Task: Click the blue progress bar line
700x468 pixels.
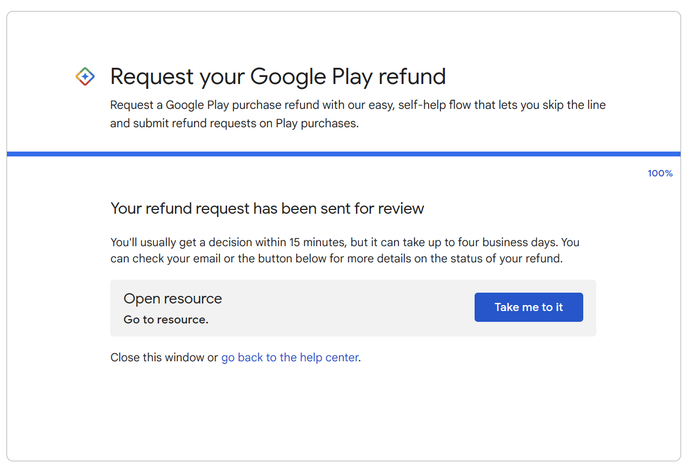Action: point(343,154)
